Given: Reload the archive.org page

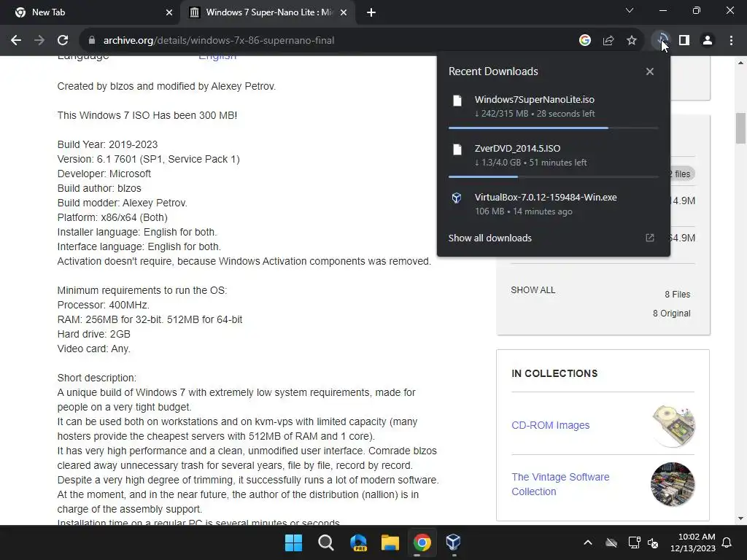Looking at the screenshot, I should [63, 41].
